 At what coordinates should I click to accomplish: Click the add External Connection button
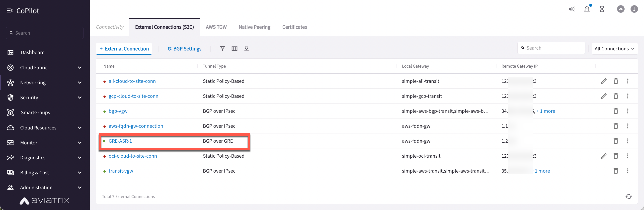(x=124, y=49)
